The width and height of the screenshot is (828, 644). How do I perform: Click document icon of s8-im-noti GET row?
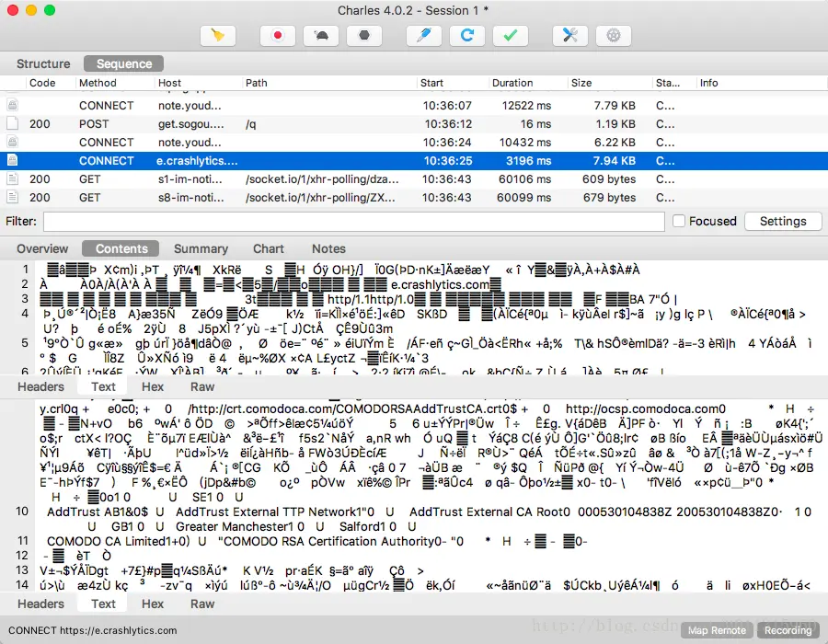[13, 198]
